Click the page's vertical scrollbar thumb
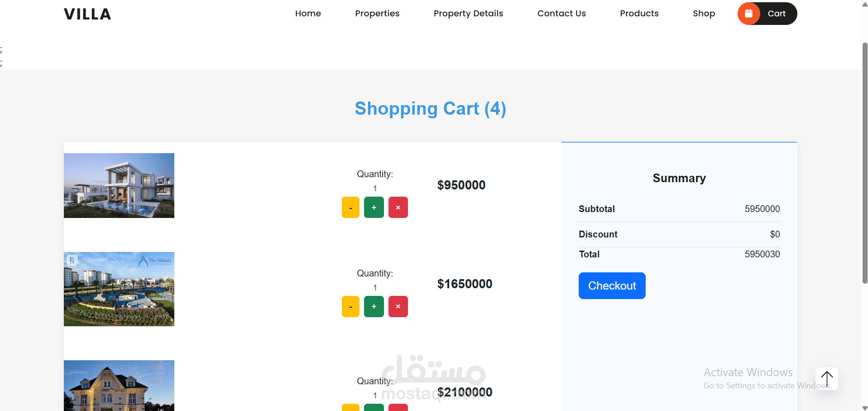The image size is (868, 411). pos(865,163)
